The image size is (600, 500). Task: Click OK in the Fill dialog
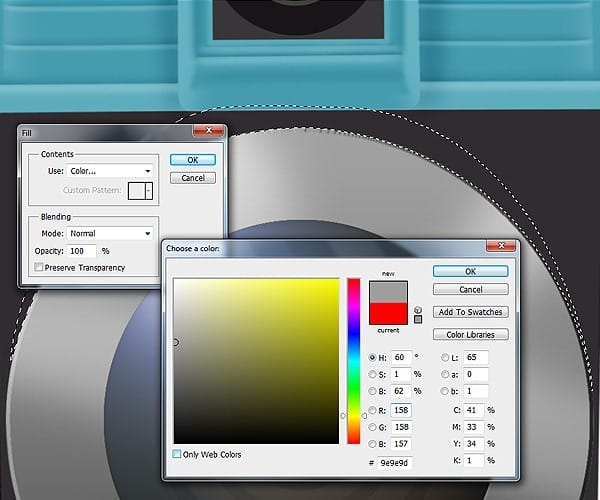click(x=193, y=160)
